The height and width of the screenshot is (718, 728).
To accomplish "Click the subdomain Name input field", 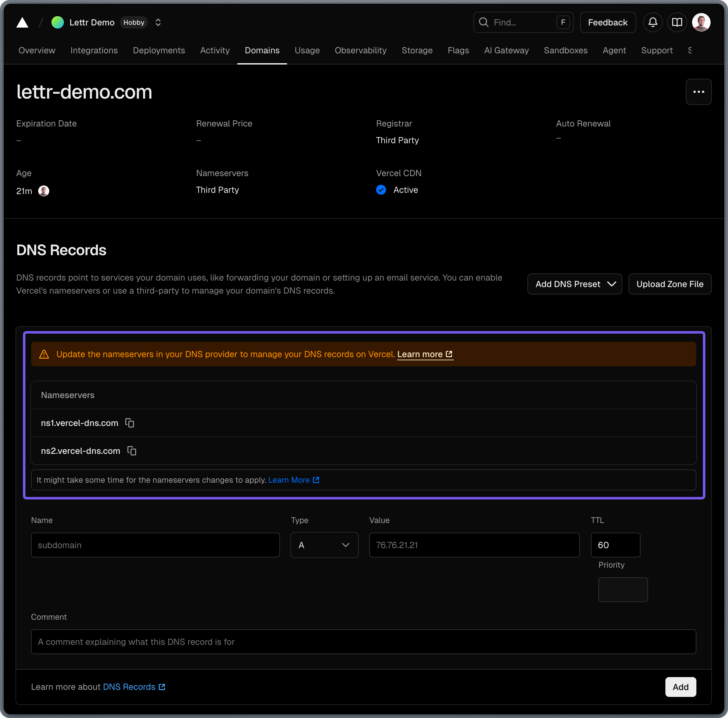I will pos(155,545).
